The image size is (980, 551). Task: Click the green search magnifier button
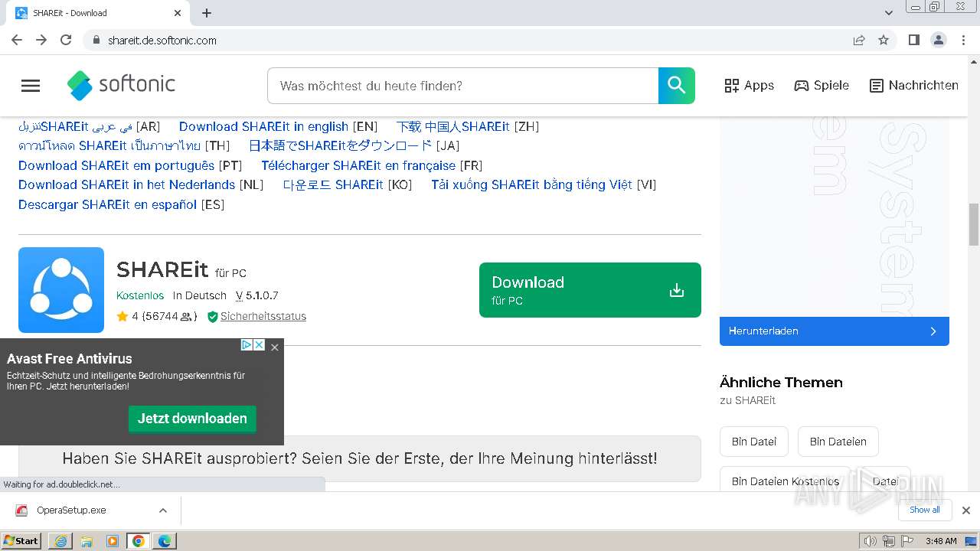point(677,86)
